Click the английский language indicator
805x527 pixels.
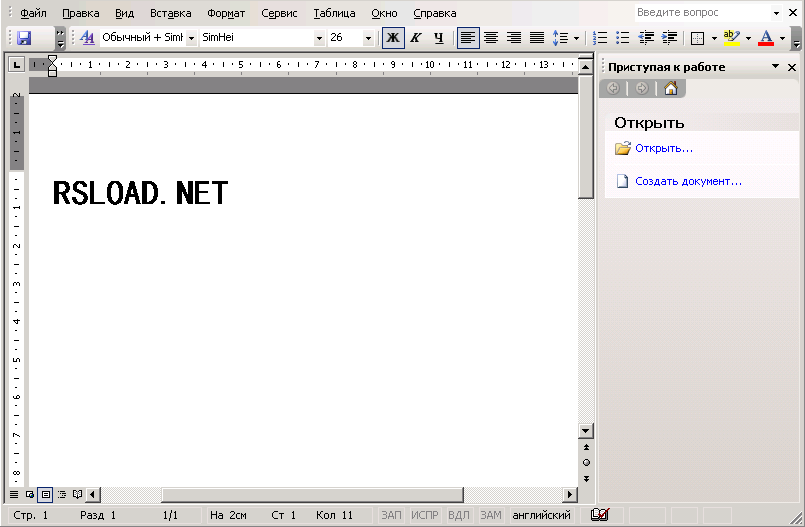(542, 515)
